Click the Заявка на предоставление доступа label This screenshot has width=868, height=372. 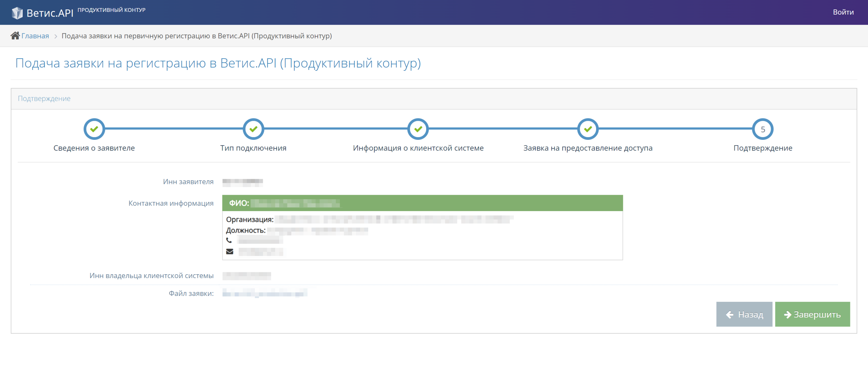pos(588,148)
